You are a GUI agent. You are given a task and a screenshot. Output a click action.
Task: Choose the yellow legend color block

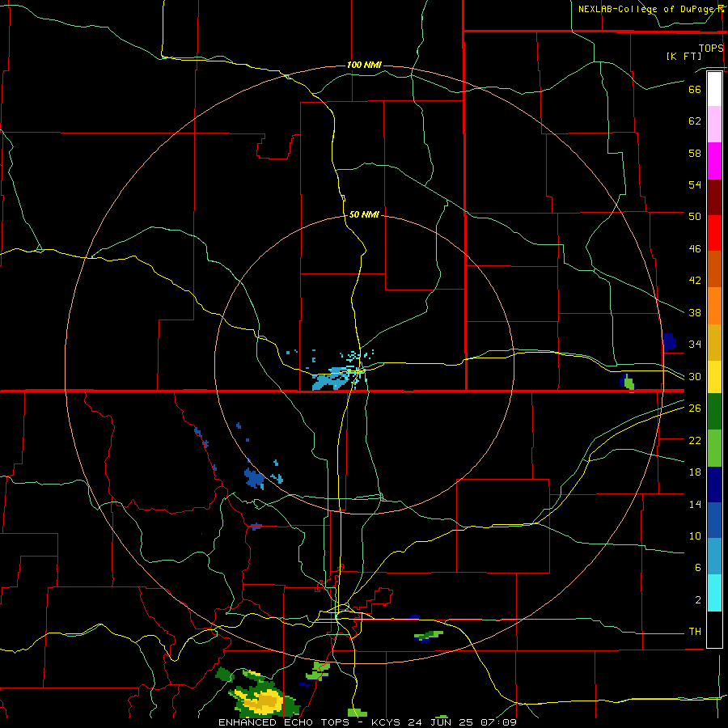coord(714,377)
